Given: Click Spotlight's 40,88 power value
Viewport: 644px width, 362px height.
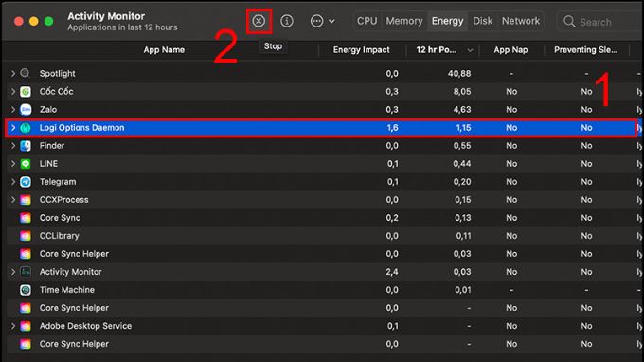Looking at the screenshot, I should [459, 74].
